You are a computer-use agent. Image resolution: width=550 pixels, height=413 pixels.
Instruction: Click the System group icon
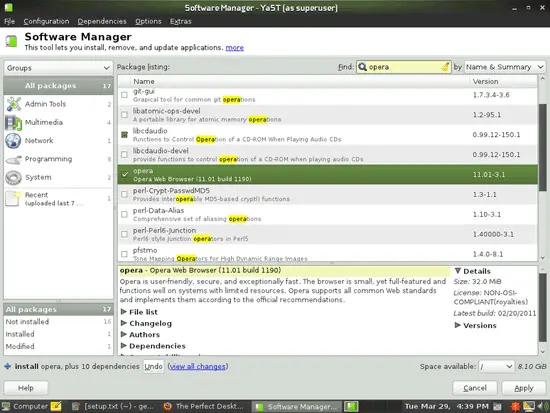pyautogui.click(x=13, y=177)
